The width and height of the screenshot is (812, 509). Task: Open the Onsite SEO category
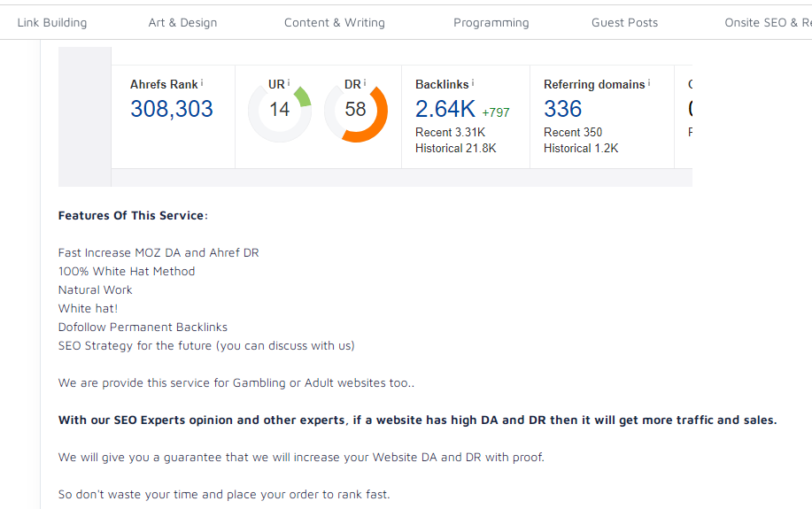pyautogui.click(x=767, y=23)
